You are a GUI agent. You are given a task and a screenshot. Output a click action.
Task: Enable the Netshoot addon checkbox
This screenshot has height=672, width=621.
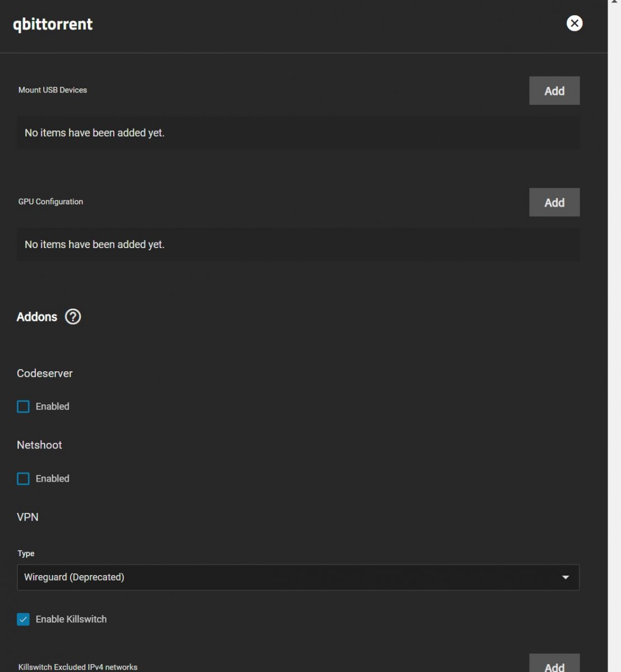(x=23, y=479)
